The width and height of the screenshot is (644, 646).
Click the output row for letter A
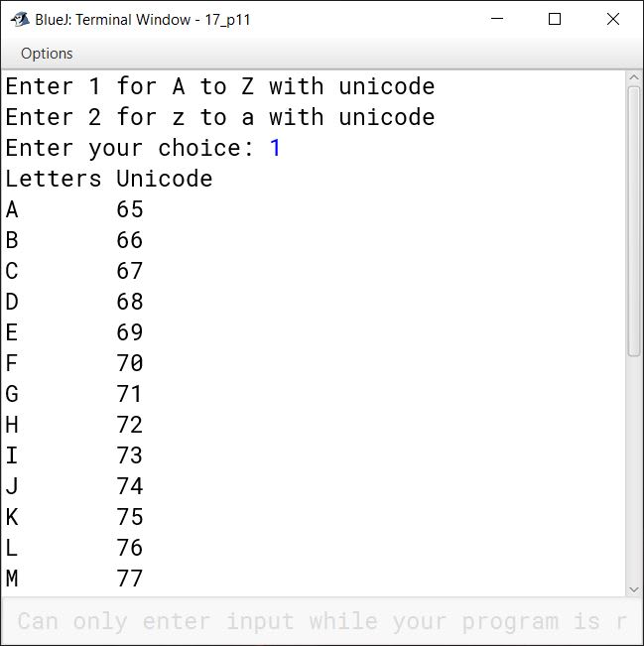[74, 209]
